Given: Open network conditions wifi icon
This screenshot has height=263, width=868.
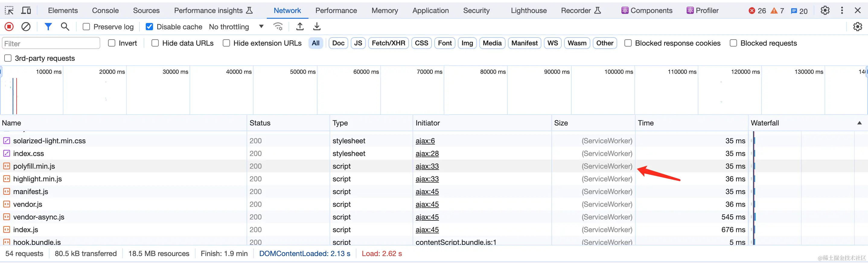Looking at the screenshot, I should tap(278, 26).
